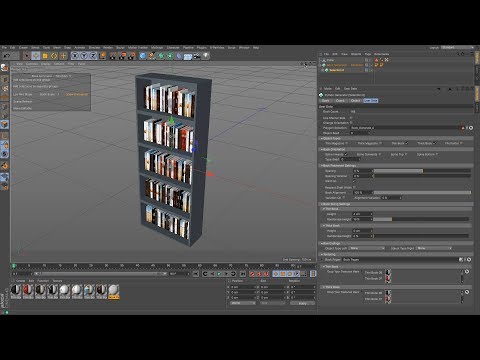
Task: Collapse the Object Types group
Action: [322, 138]
